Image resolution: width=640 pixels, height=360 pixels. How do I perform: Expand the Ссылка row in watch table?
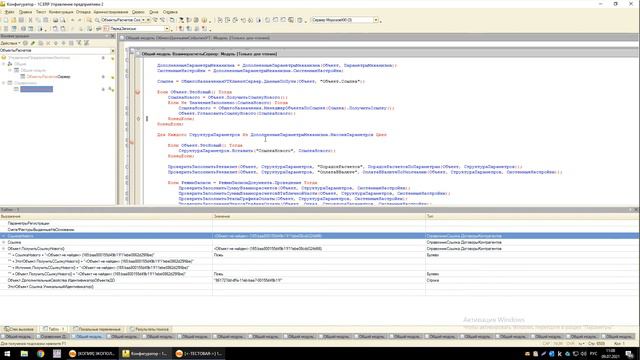point(4,242)
